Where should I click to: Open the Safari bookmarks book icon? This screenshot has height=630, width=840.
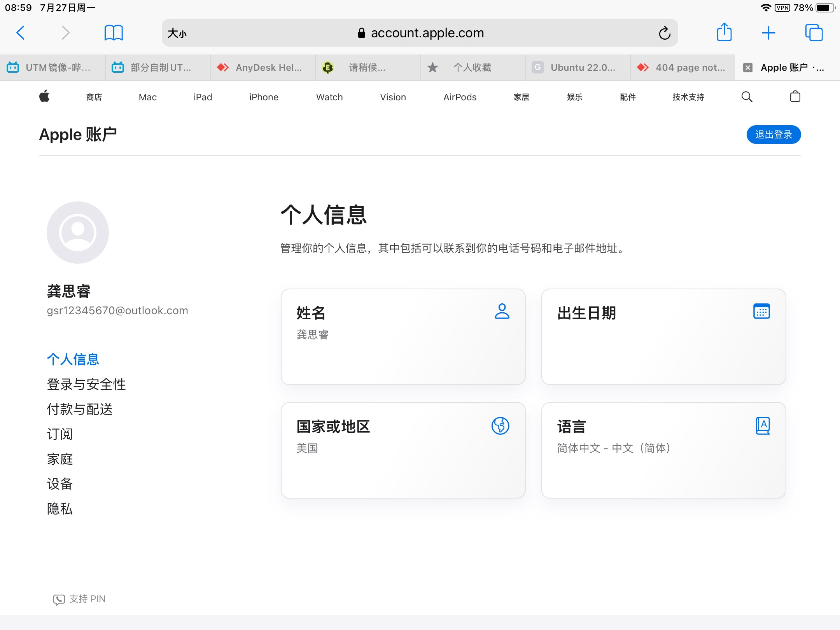114,33
